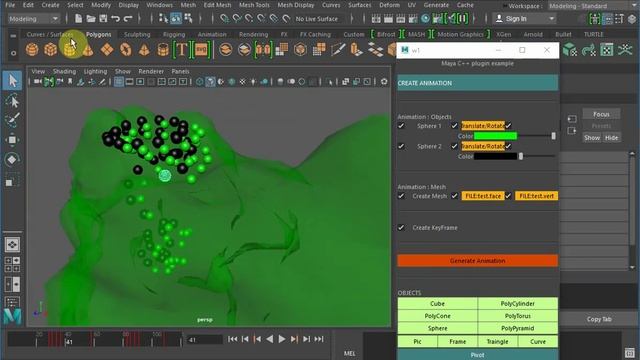640x360 pixels.
Task: Create a polygon cylinder from shelf
Action: (69, 50)
